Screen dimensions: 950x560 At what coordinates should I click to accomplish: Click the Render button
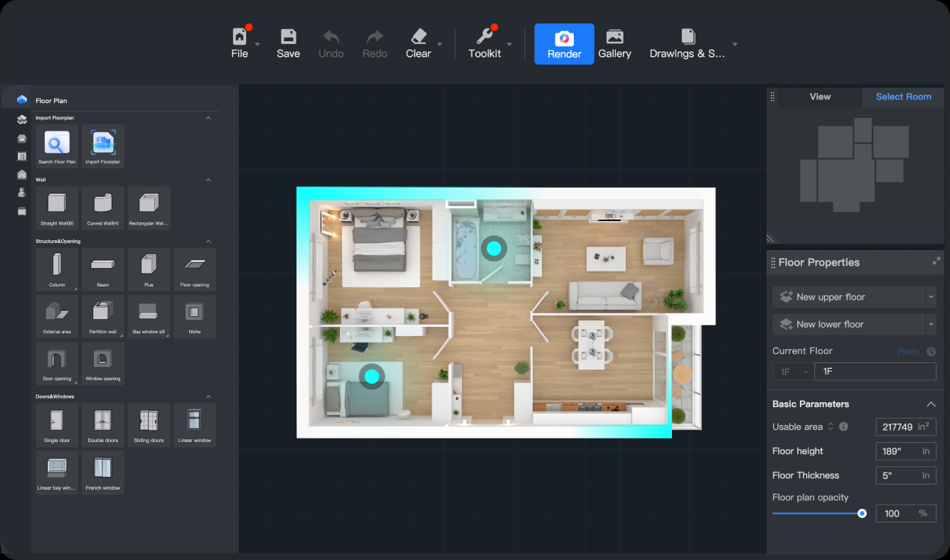click(x=564, y=44)
